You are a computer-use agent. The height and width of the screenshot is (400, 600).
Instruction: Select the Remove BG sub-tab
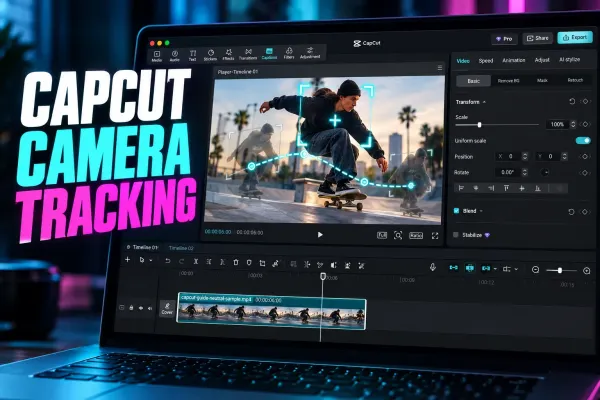coord(509,81)
